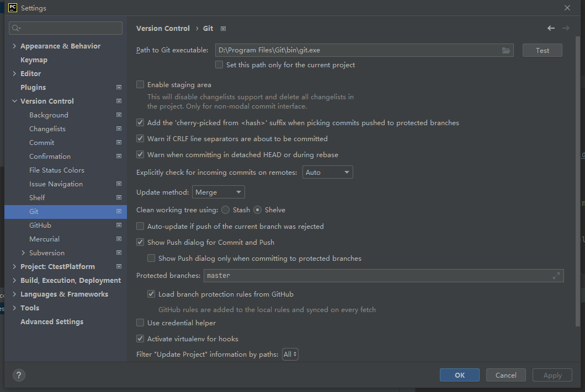Enable the staging area checkbox
The image size is (585, 392).
coord(140,85)
